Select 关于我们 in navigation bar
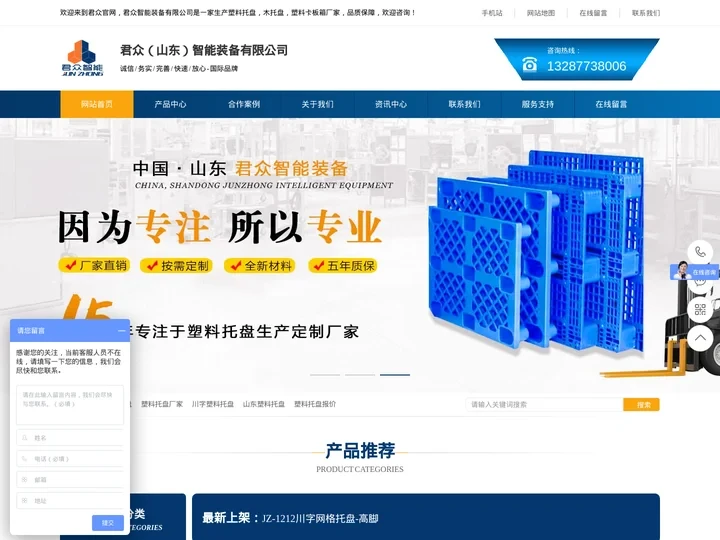Image resolution: width=720 pixels, height=540 pixels. pos(317,104)
